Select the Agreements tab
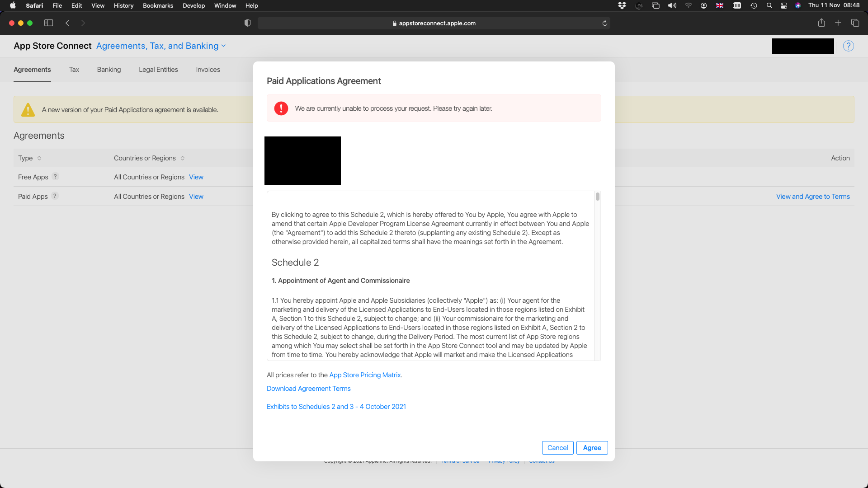This screenshot has width=868, height=488. 32,70
